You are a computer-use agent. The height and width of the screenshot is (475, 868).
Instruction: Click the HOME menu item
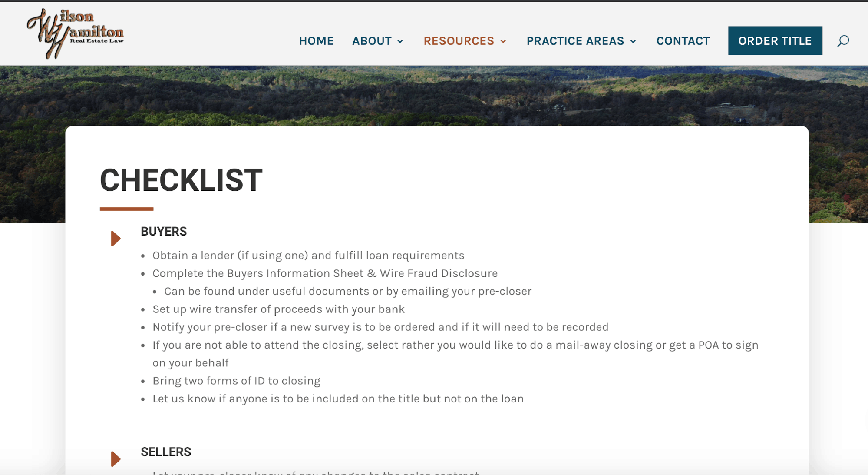[316, 40]
